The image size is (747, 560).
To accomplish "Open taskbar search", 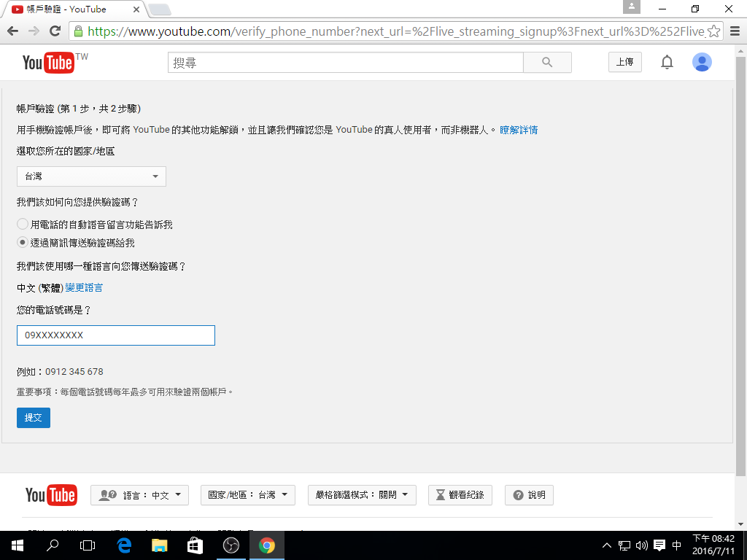I will [x=53, y=545].
